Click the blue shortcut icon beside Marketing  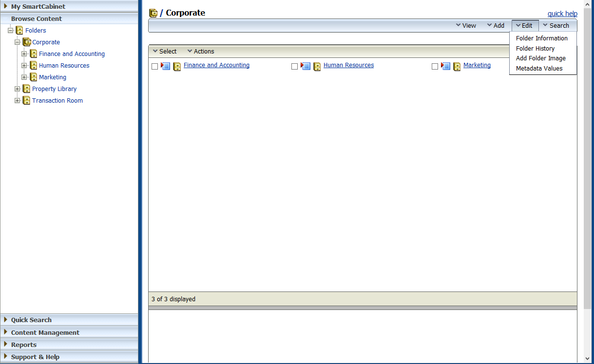tap(445, 66)
